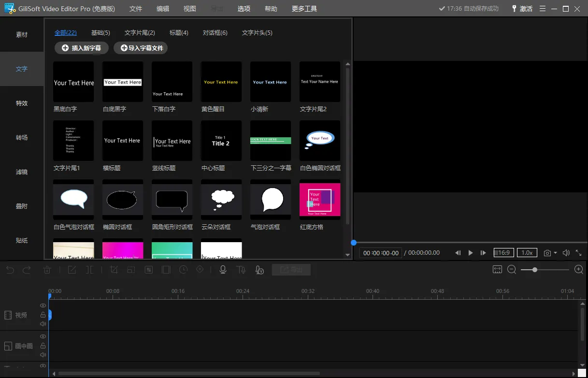Toggle lock on the 画中画 track
The height and width of the screenshot is (378, 588).
pos(43,346)
